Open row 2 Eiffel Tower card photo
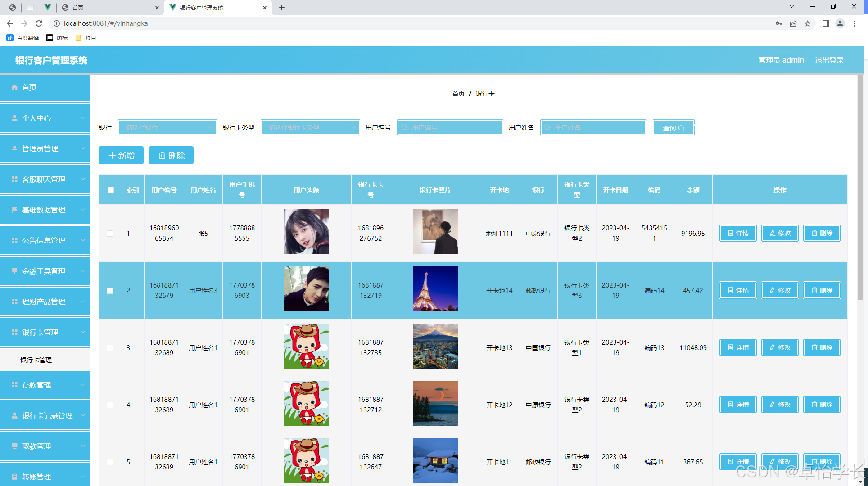Screen dimensions: 868x486 [435, 289]
